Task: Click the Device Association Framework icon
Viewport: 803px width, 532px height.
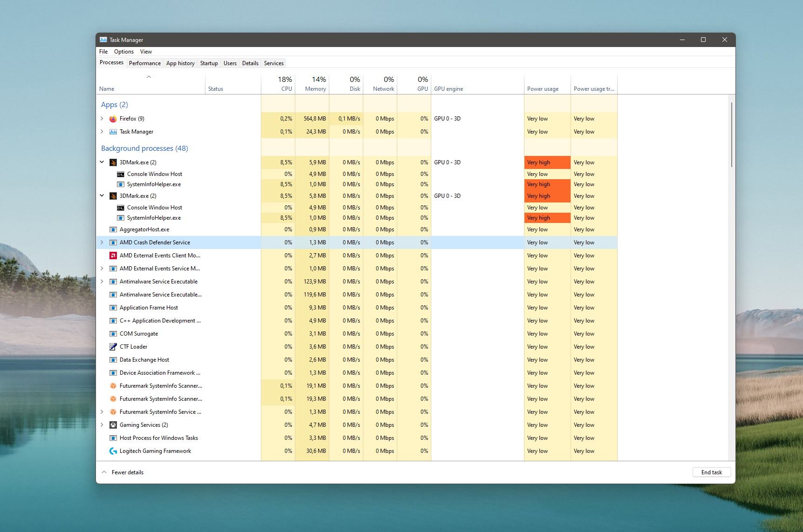Action: 113,373
